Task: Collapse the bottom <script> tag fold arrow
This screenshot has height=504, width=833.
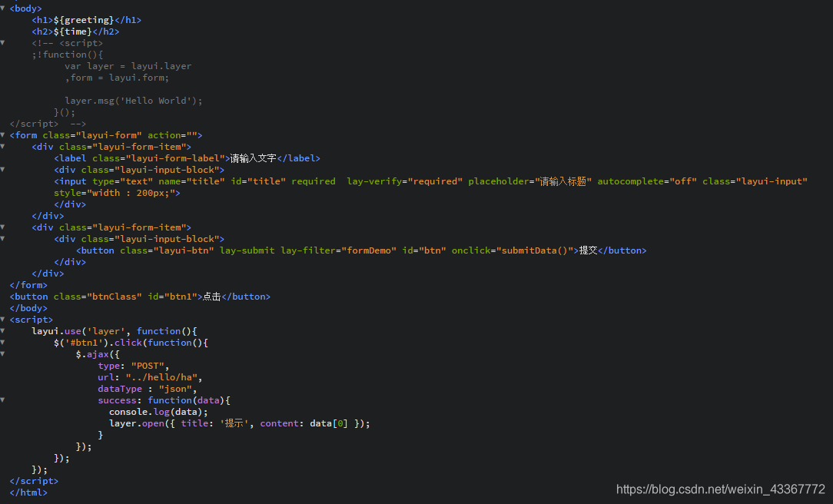Action: tap(2, 319)
